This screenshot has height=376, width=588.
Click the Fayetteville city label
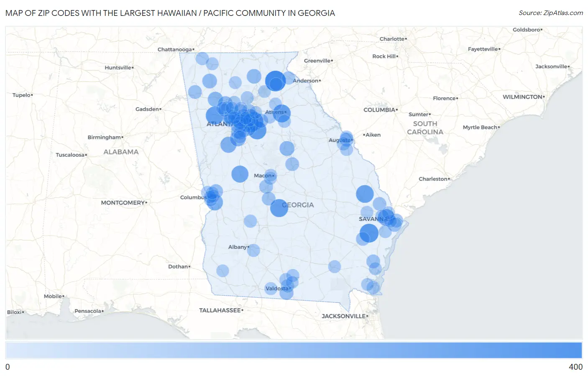pos(483,49)
